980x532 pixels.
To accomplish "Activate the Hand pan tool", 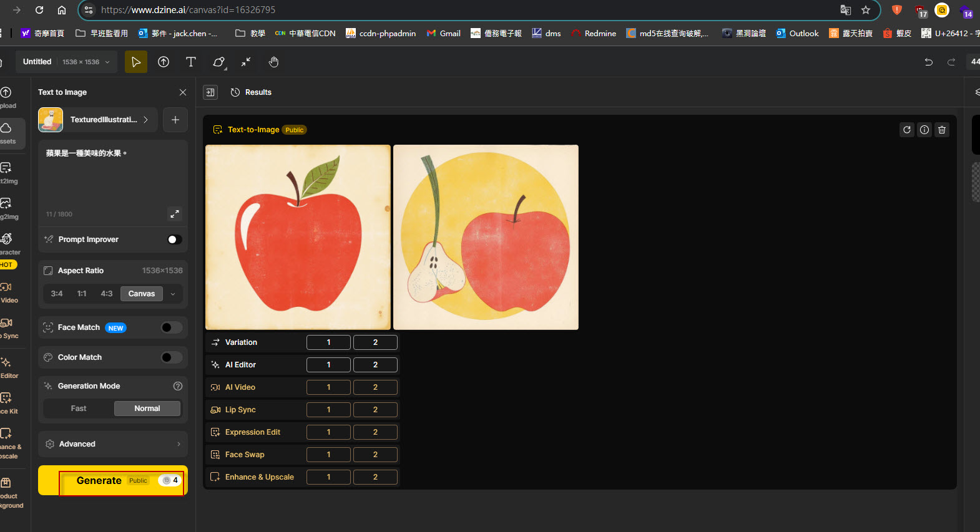I will point(273,62).
